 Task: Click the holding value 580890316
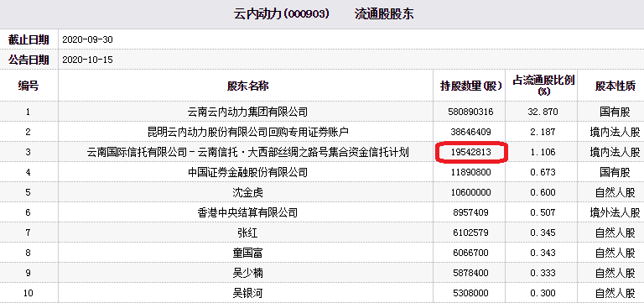tap(471, 112)
